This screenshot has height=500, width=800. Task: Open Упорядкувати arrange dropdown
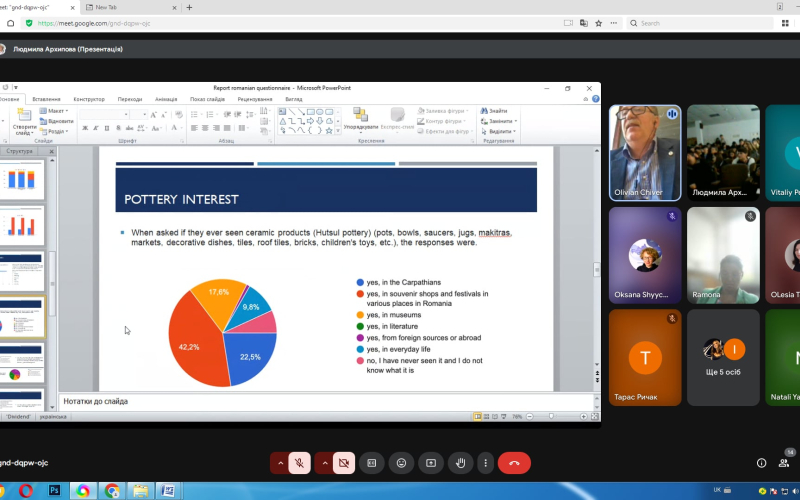[361, 119]
